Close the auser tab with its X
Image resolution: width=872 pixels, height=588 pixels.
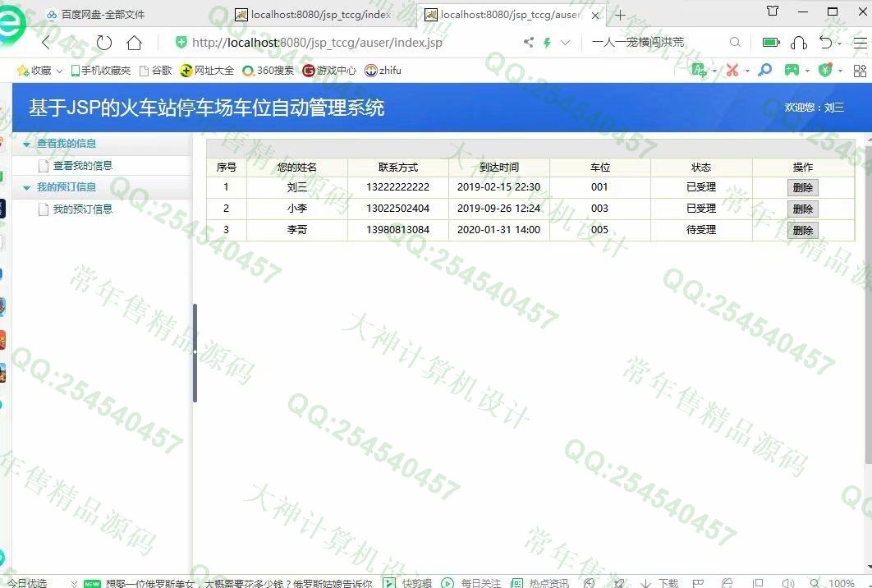coord(595,16)
